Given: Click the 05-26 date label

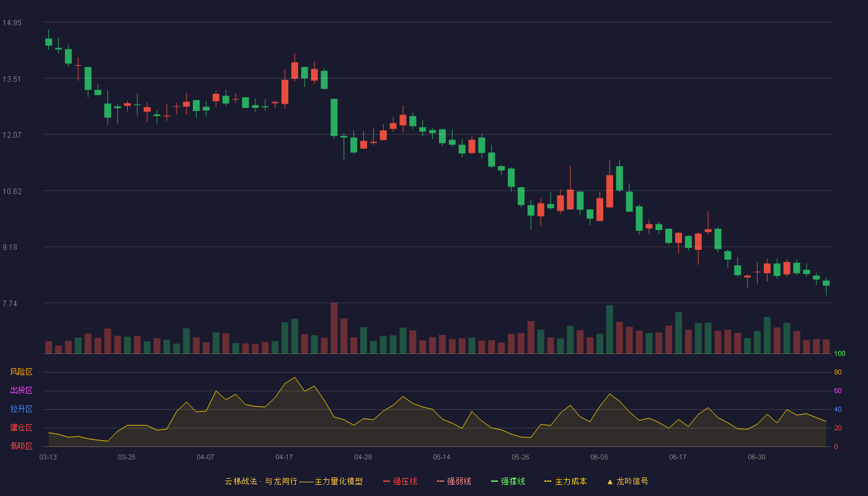Looking at the screenshot, I should click(520, 457).
